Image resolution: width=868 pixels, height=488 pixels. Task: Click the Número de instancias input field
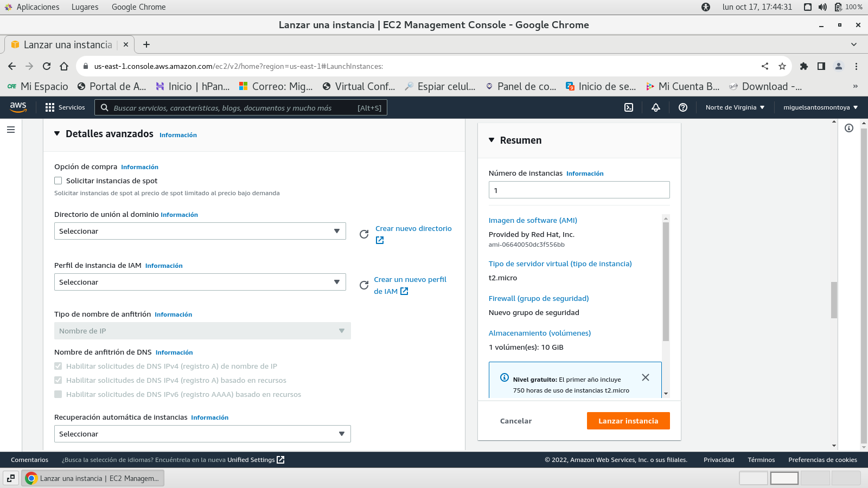tap(579, 190)
